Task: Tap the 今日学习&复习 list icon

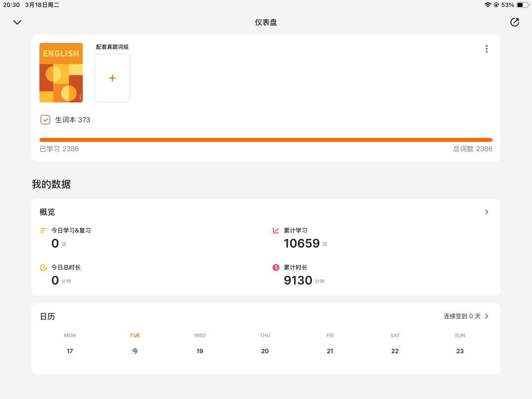Action: click(x=43, y=231)
